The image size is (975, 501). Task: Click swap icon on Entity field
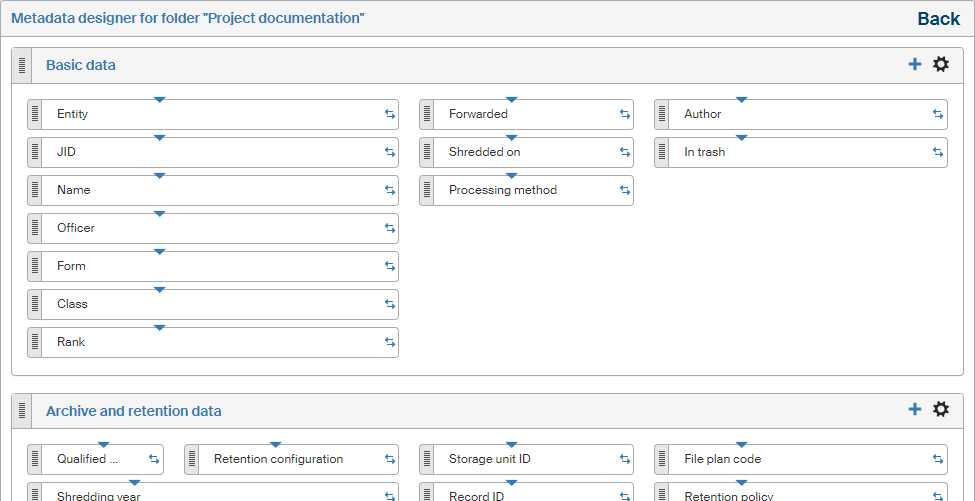390,115
